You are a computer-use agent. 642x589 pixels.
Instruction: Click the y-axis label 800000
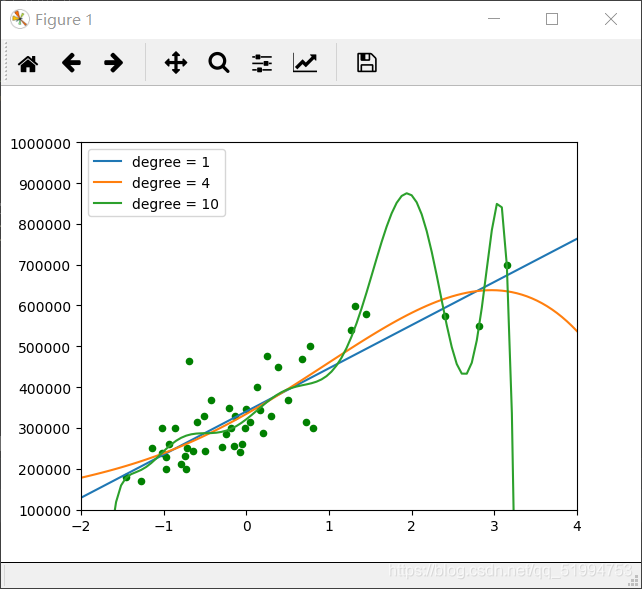coord(45,225)
